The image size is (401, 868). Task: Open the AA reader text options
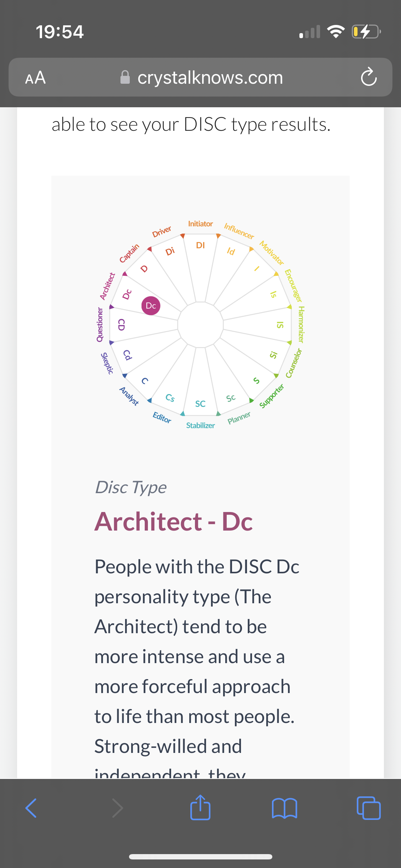point(35,77)
